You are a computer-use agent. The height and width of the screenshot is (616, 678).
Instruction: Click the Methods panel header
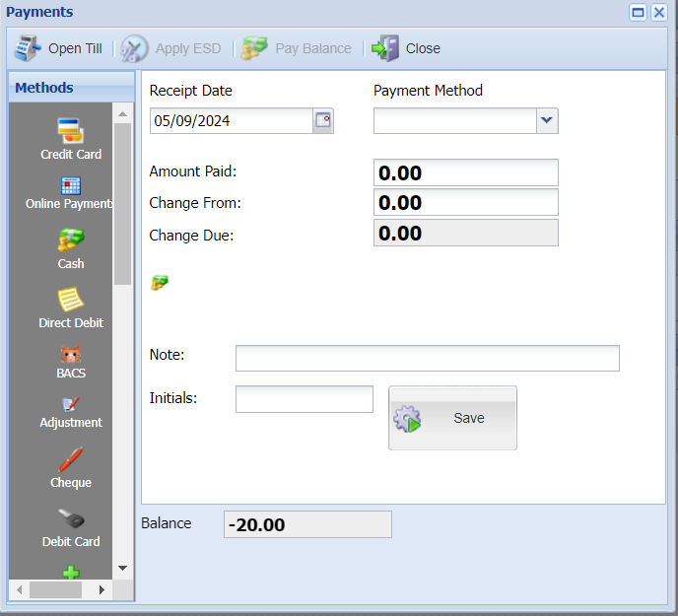pos(71,88)
